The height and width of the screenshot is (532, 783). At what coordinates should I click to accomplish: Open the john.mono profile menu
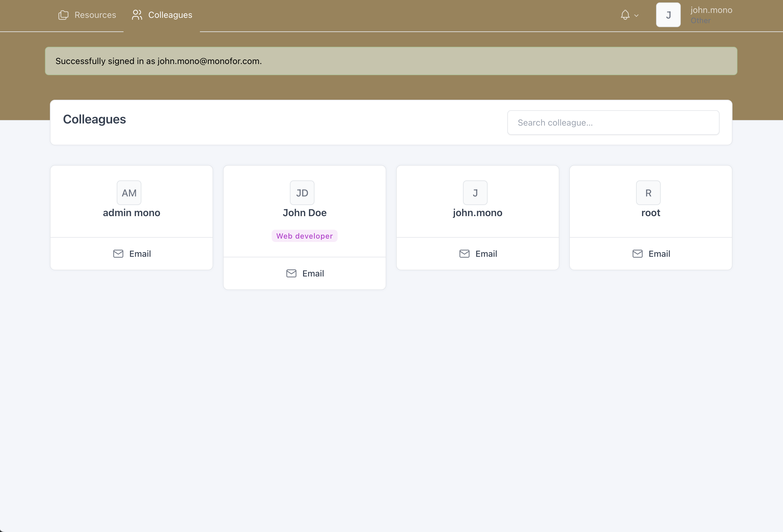(711, 10)
